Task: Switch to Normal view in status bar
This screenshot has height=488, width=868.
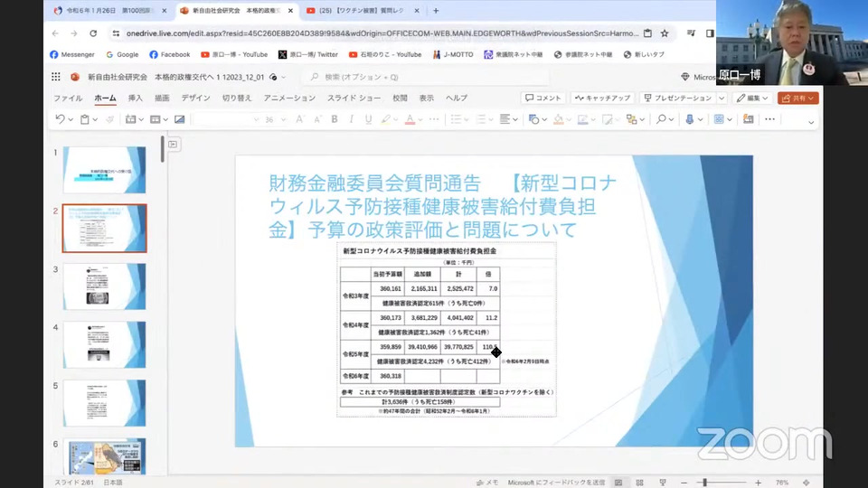Action: pyautogui.click(x=618, y=483)
